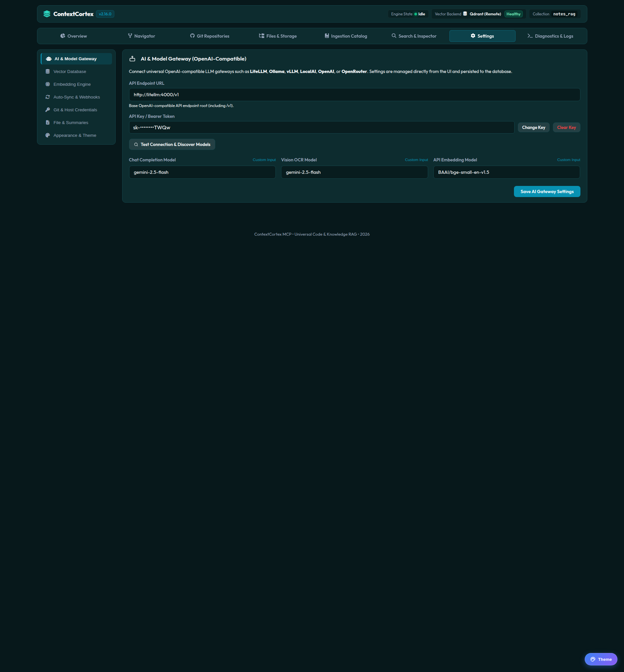Open the Vision OCR Model selector
Viewport: 624px width, 672px height.
(354, 172)
